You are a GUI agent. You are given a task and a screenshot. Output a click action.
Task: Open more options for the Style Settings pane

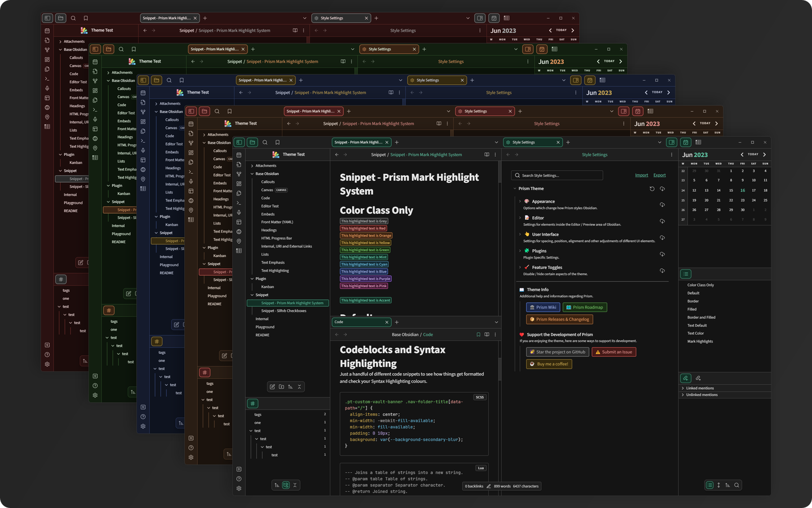pos(671,155)
